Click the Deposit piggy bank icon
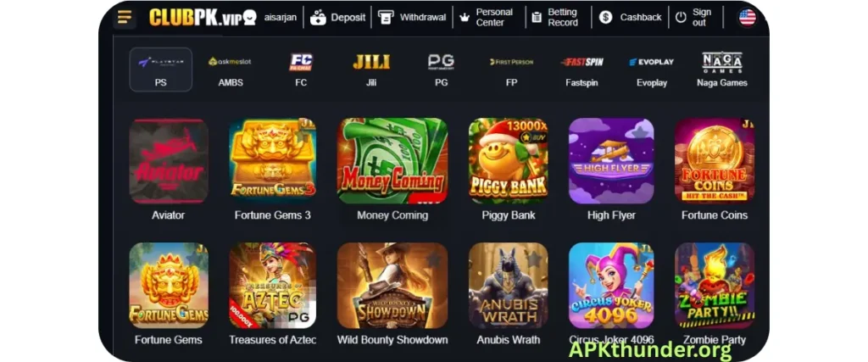Screen dimensions: 868x362 click(x=319, y=18)
